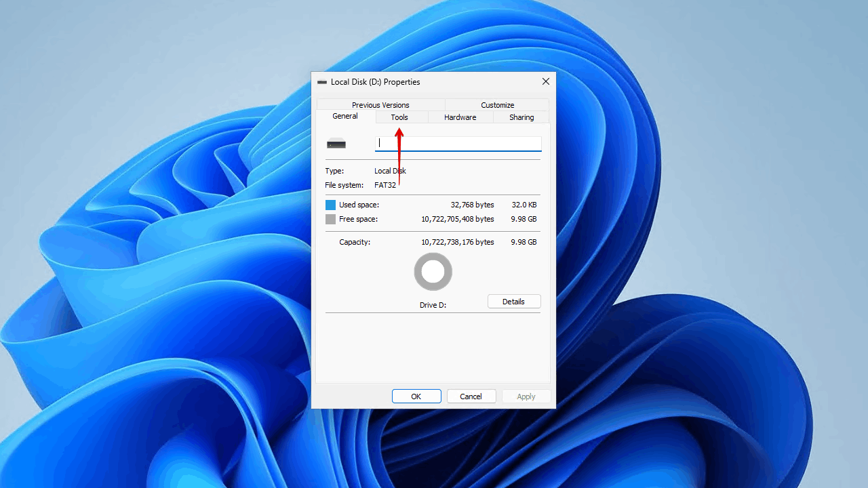Click the disk usage donut chart
Screen dimensions: 868x488
(x=433, y=272)
